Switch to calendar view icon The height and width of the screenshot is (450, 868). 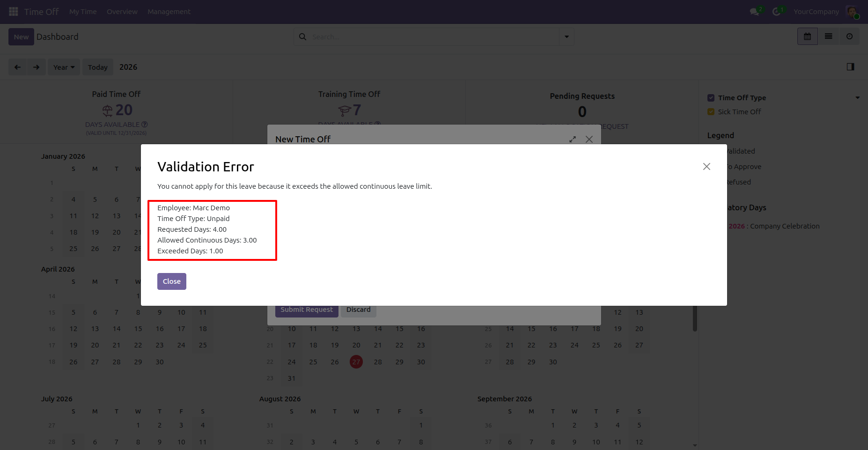tap(808, 37)
